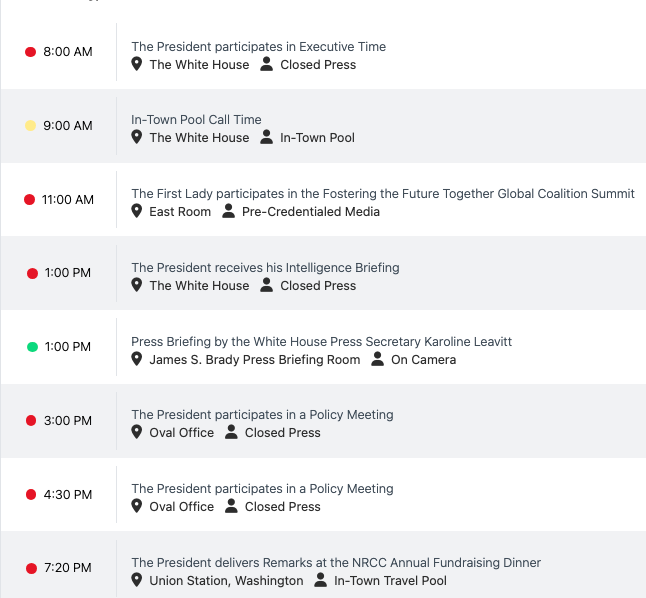Click person icon next to In-Town Travel Pool
The height and width of the screenshot is (598, 646).
[x=321, y=580]
